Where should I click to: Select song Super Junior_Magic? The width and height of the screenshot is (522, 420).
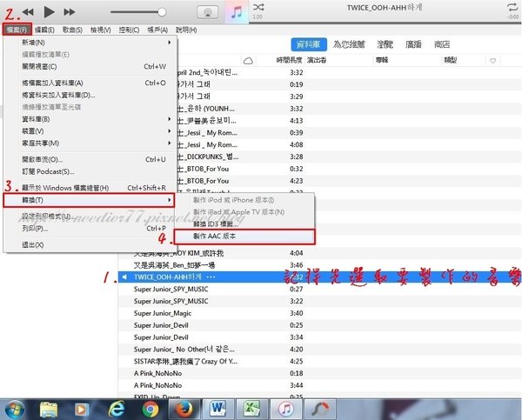pos(319,313)
